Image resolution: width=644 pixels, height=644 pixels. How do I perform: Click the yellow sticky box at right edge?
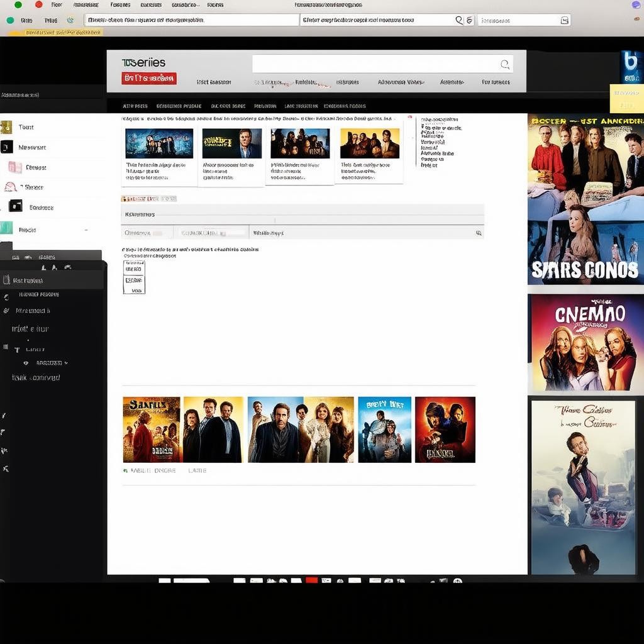626,99
